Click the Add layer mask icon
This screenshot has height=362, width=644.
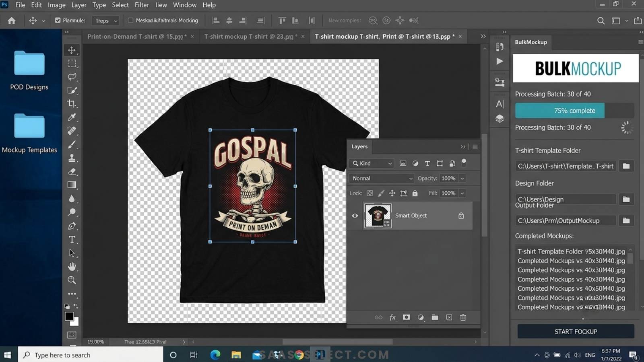407,317
